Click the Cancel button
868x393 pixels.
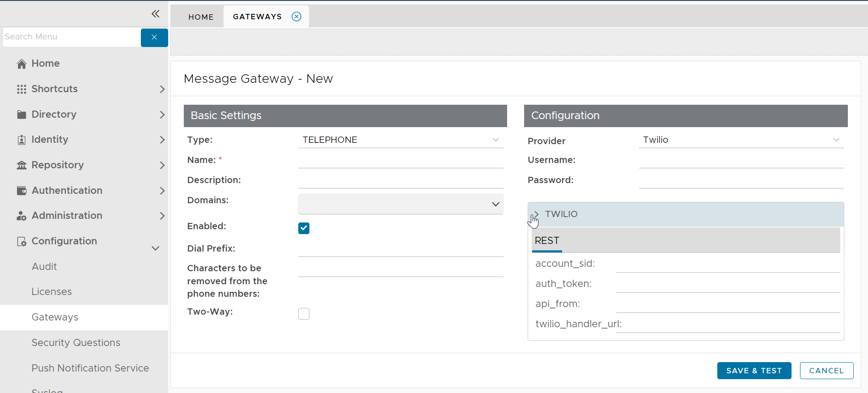pyautogui.click(x=826, y=371)
